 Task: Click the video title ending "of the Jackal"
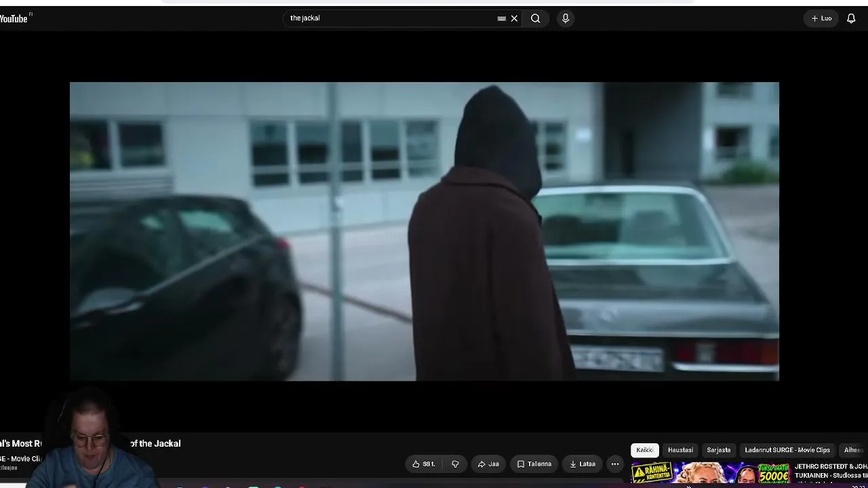pyautogui.click(x=90, y=443)
